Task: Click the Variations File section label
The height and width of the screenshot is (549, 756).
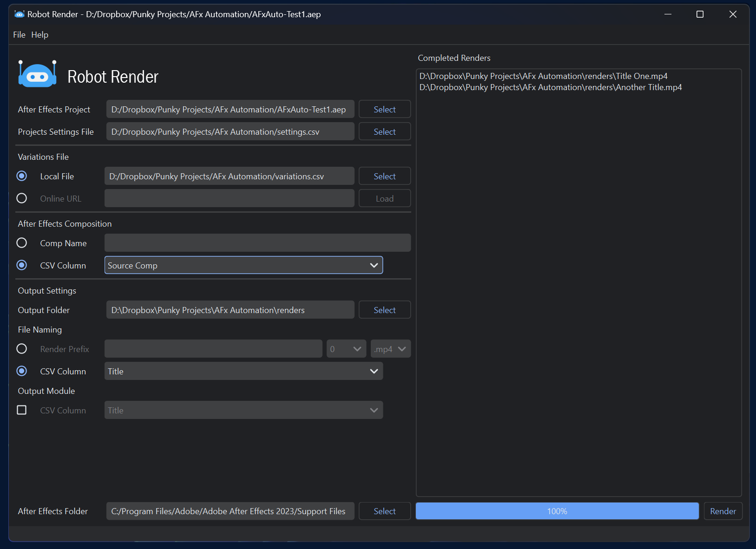Action: 43,157
